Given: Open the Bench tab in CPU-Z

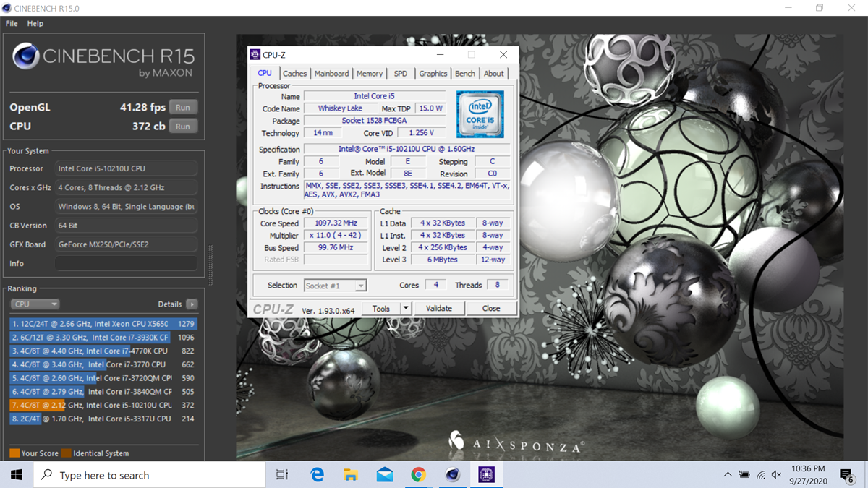Looking at the screenshot, I should (465, 74).
